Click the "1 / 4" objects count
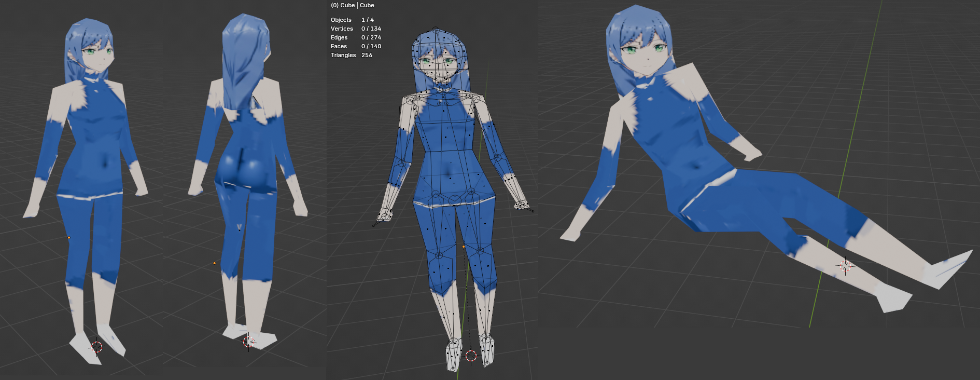Image resolution: width=980 pixels, height=380 pixels. (368, 20)
